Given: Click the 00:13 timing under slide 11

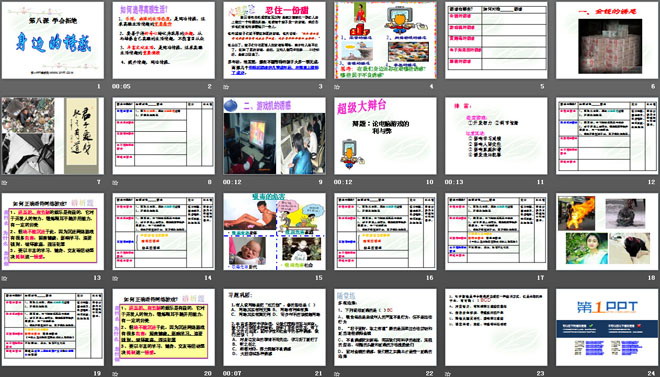Looking at the screenshot, I should [x=454, y=182].
